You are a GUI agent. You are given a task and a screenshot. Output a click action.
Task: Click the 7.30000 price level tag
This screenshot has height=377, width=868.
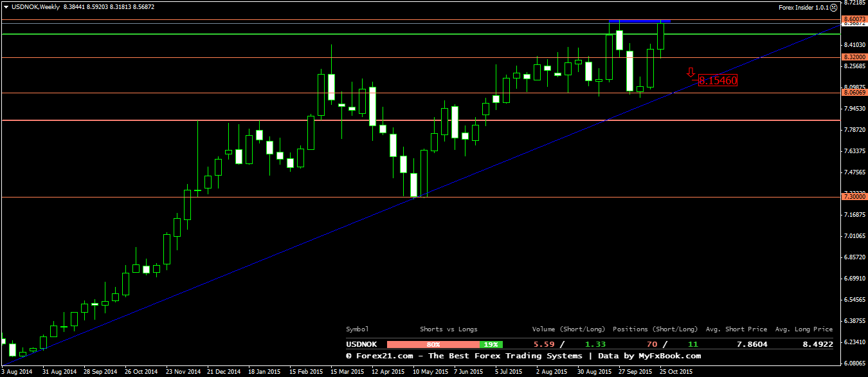(854, 198)
